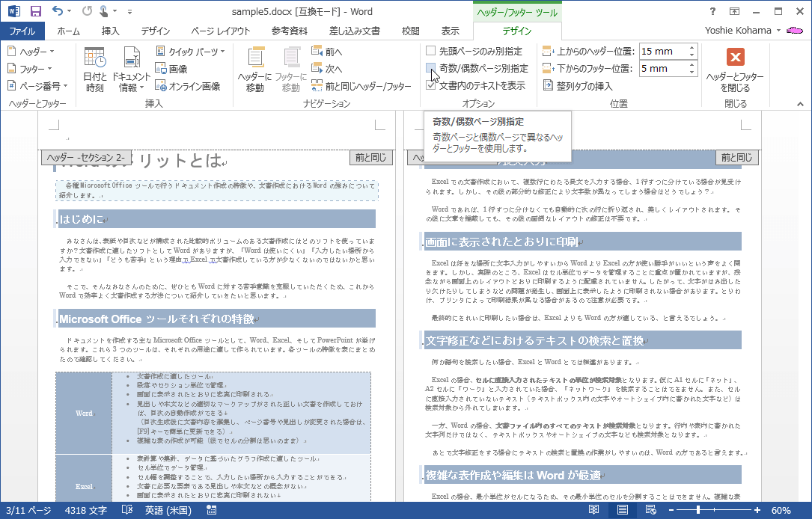Switch to Web Layout view icon

pos(651,510)
